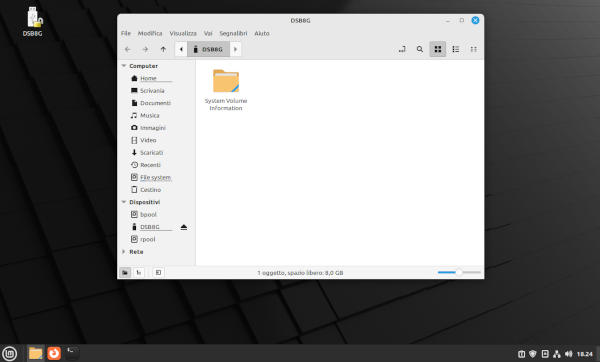Eject the DSBBG device in the sidebar
The image size is (600, 362).
[184, 227]
